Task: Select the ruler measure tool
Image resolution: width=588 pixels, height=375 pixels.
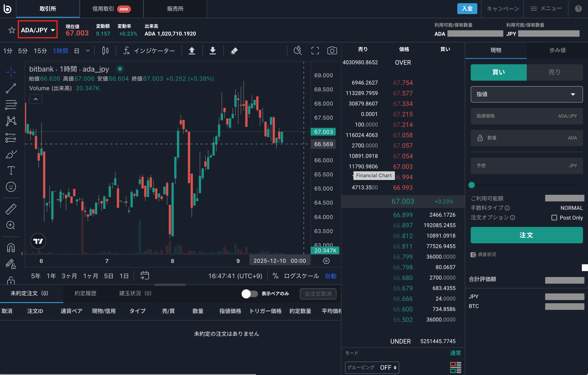Action: pyautogui.click(x=11, y=209)
